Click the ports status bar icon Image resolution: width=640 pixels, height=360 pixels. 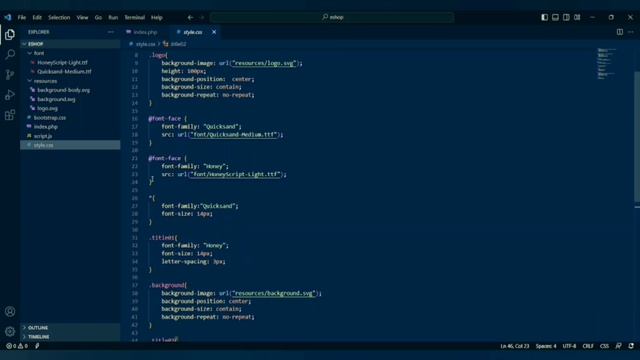37,346
